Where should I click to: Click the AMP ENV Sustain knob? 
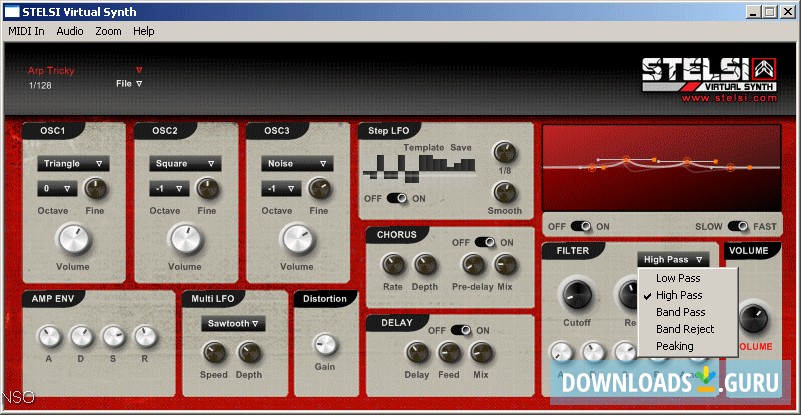point(113,337)
